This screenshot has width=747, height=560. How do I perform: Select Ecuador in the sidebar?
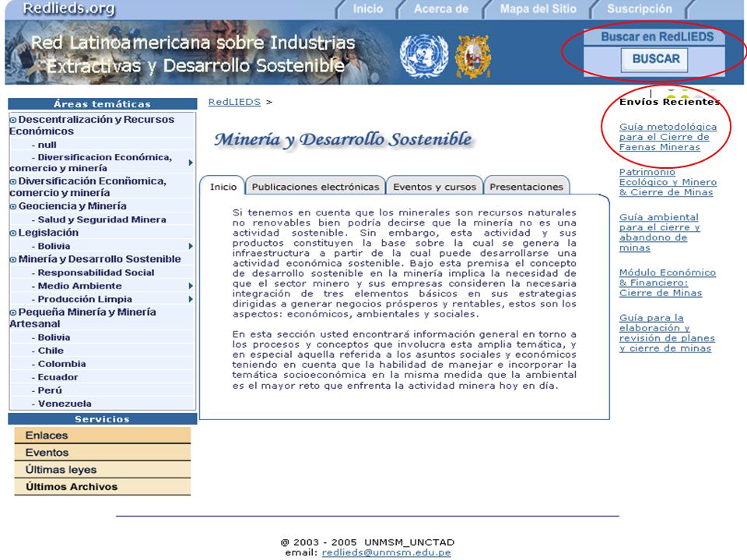tap(58, 378)
